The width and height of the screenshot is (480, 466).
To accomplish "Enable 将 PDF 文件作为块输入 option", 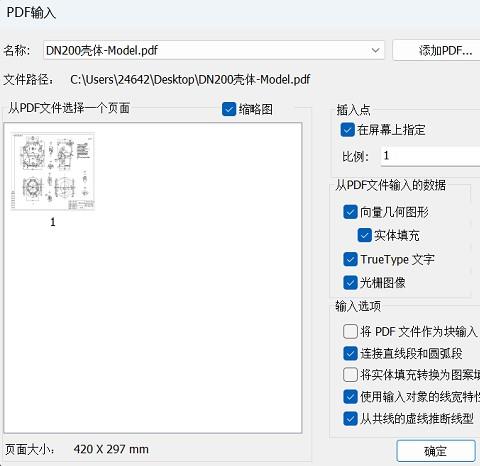I will [350, 332].
